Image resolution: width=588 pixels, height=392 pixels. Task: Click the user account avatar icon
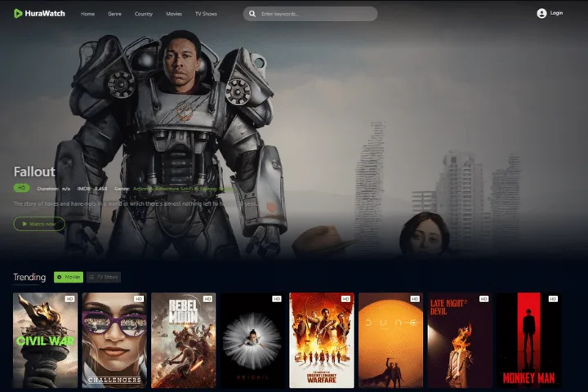541,14
